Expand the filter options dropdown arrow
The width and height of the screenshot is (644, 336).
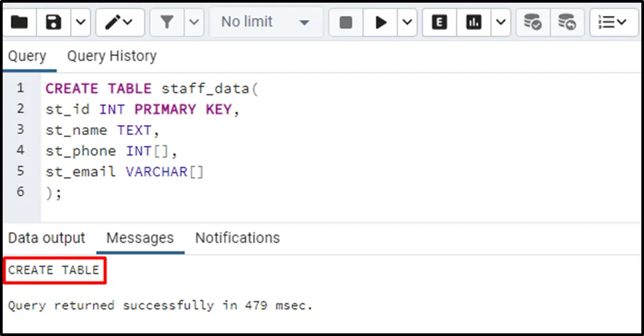(x=194, y=23)
